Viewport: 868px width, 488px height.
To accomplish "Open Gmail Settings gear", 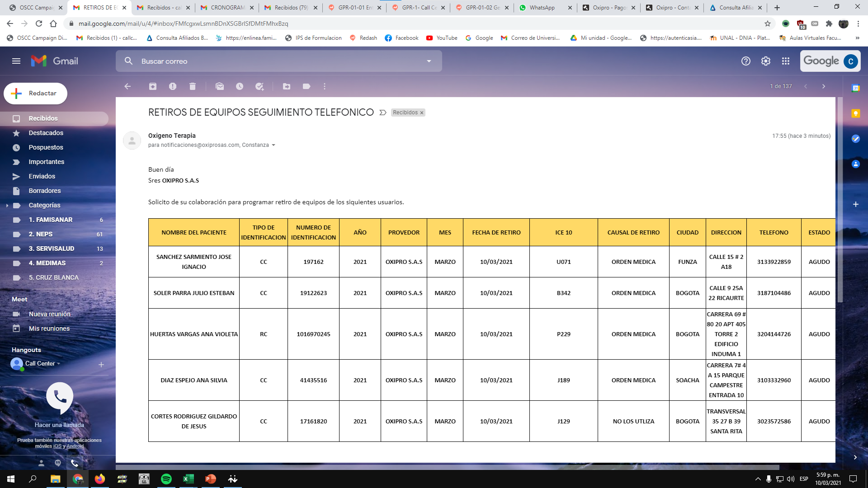I will coord(766,61).
